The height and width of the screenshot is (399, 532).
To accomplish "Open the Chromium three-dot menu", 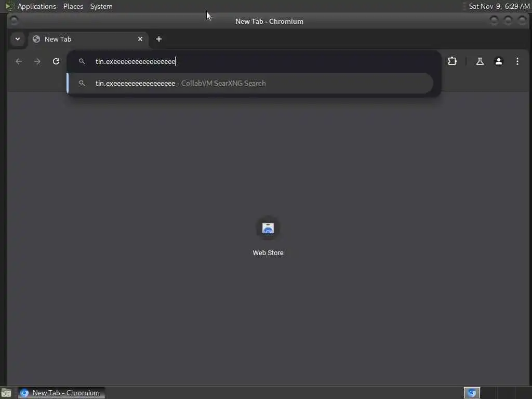I will pyautogui.click(x=517, y=61).
